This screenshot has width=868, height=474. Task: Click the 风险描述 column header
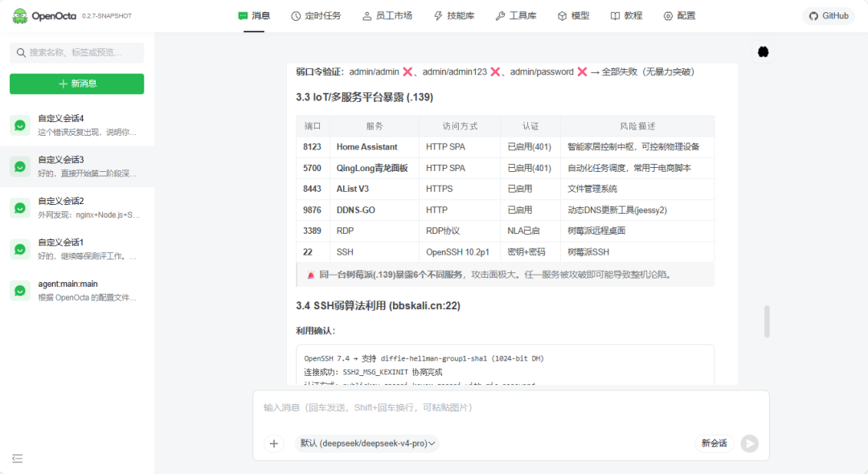pos(637,126)
